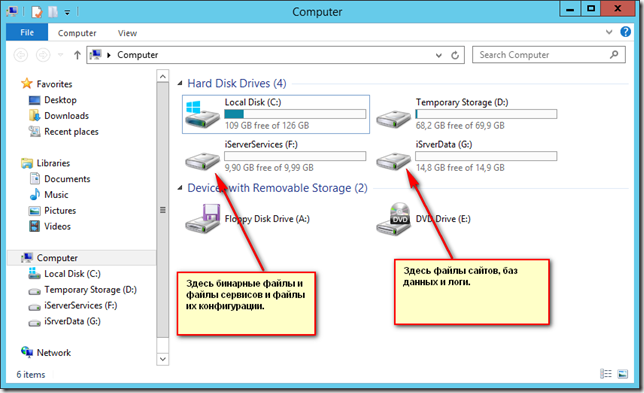The image size is (644, 393).
Task: Click Local Disk (C:) capacity bar
Action: coord(295,114)
